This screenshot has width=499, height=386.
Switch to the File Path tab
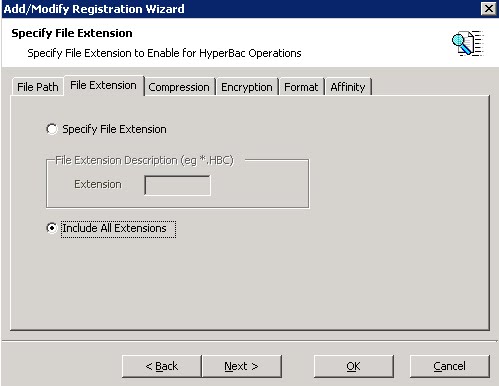point(37,87)
